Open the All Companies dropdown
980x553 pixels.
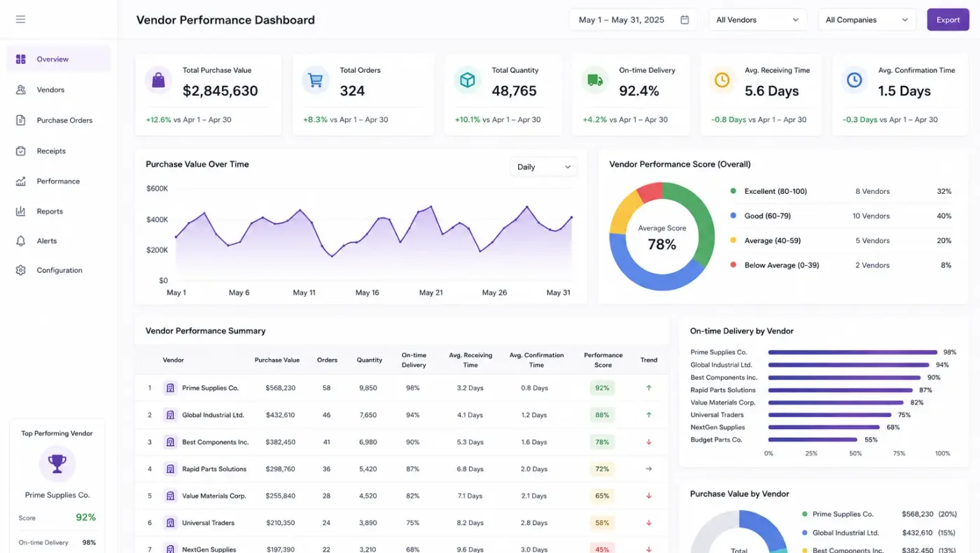click(867, 20)
